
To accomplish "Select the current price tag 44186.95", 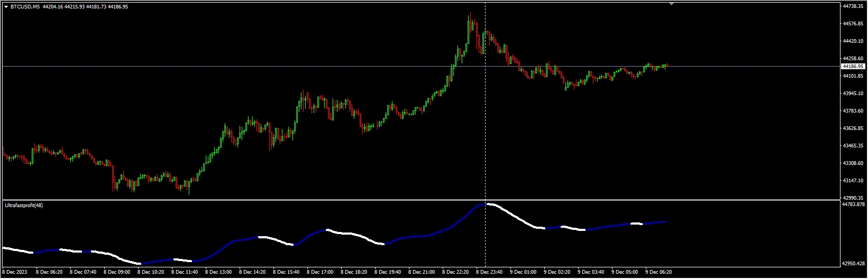I will [853, 67].
